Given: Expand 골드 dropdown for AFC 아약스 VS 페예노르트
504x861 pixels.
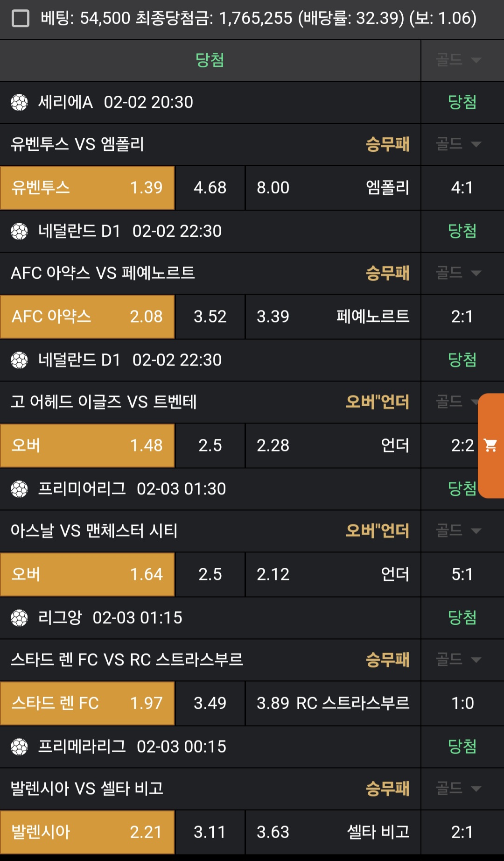Looking at the screenshot, I should coord(458,273).
